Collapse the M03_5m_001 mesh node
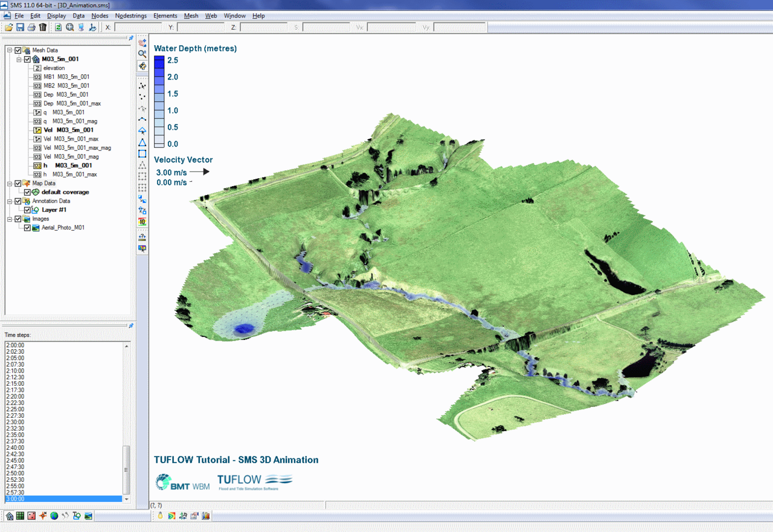773x532 pixels. tap(19, 60)
